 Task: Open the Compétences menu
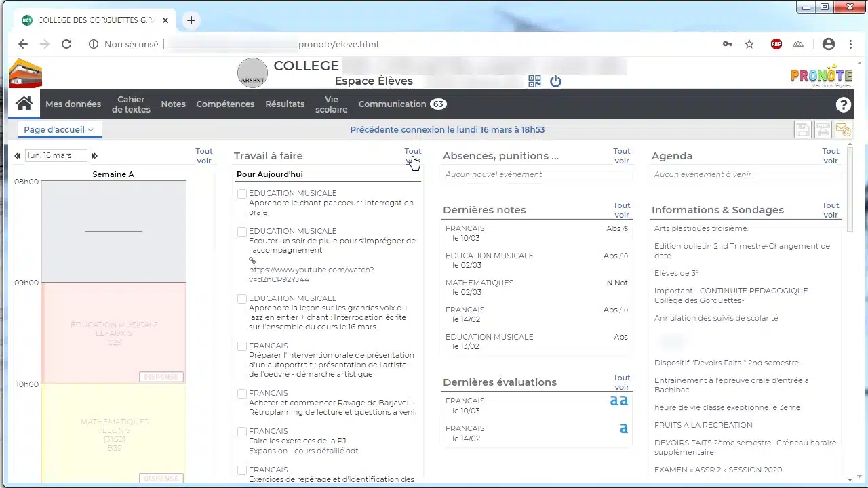click(225, 104)
